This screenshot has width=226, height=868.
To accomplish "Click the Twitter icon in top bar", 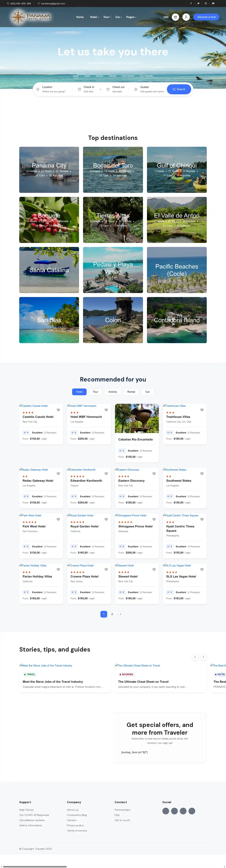I will 198,3.
